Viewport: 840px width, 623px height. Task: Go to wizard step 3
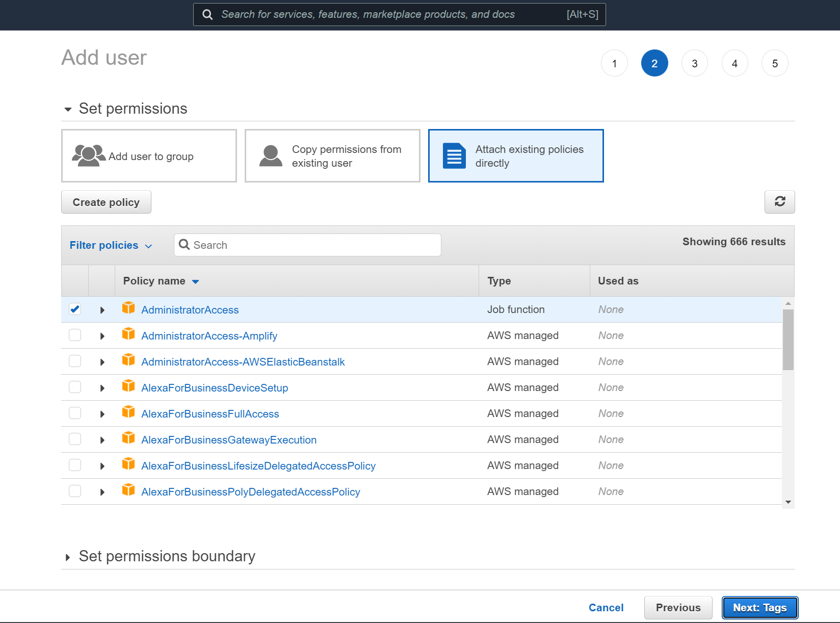(695, 63)
